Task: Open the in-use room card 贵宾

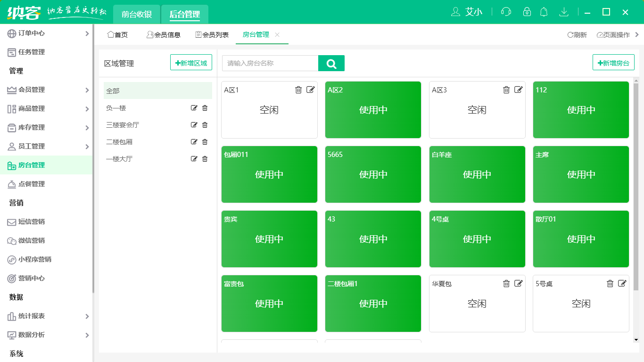Action: [x=269, y=239]
